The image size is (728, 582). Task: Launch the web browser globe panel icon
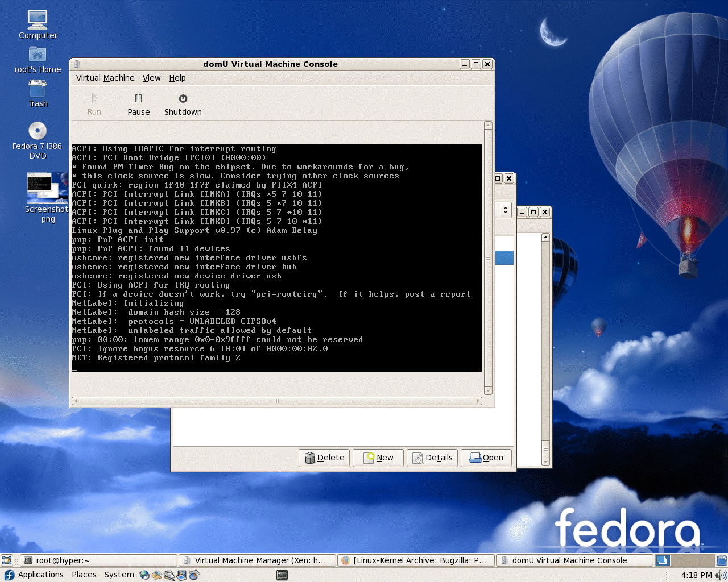coord(144,575)
